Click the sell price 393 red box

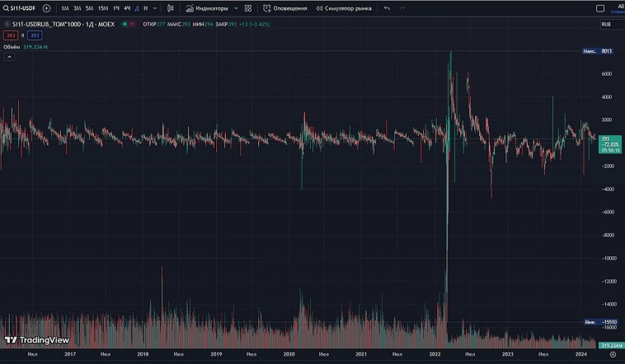click(x=10, y=35)
